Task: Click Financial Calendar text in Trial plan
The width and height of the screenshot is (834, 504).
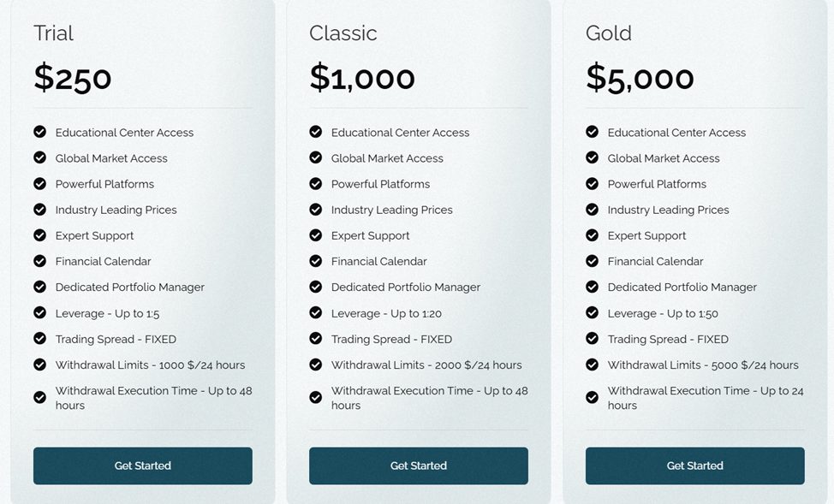Action: [103, 261]
